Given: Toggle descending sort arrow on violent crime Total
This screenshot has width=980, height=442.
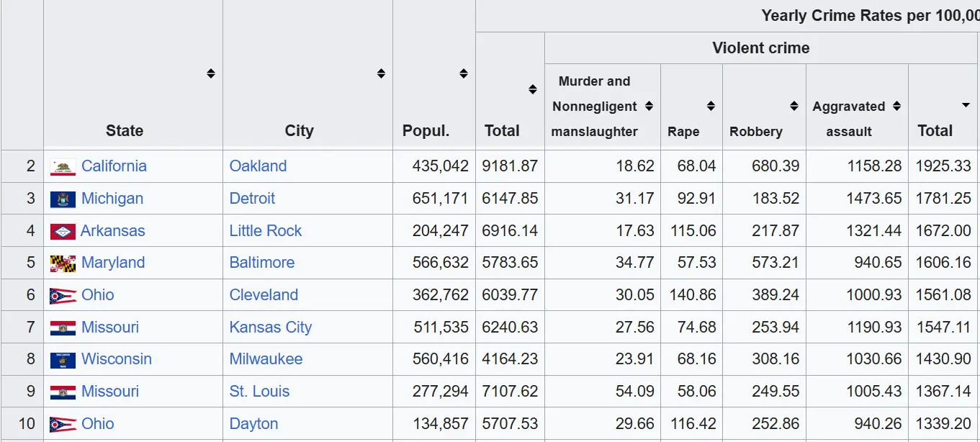Looking at the screenshot, I should click(966, 106).
